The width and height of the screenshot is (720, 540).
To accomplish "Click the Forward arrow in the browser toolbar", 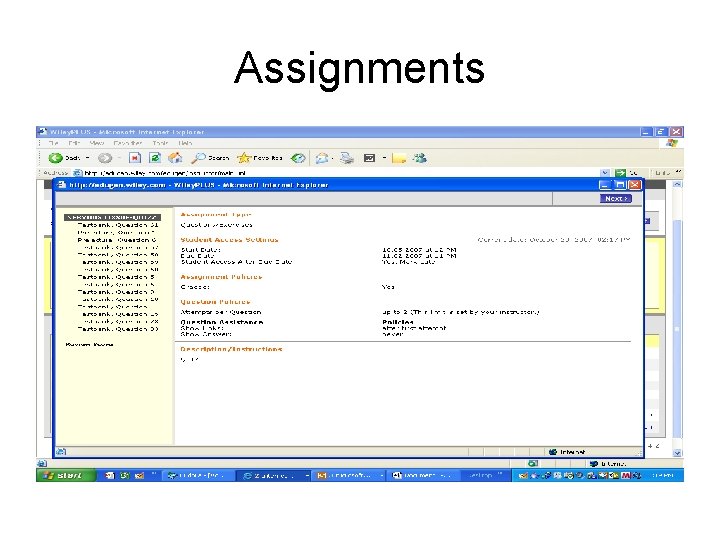I will (105, 158).
